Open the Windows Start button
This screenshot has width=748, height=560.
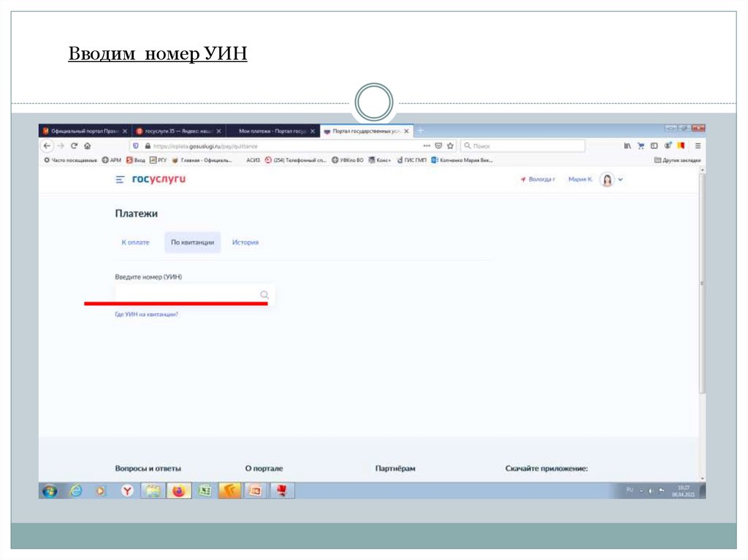click(x=50, y=491)
